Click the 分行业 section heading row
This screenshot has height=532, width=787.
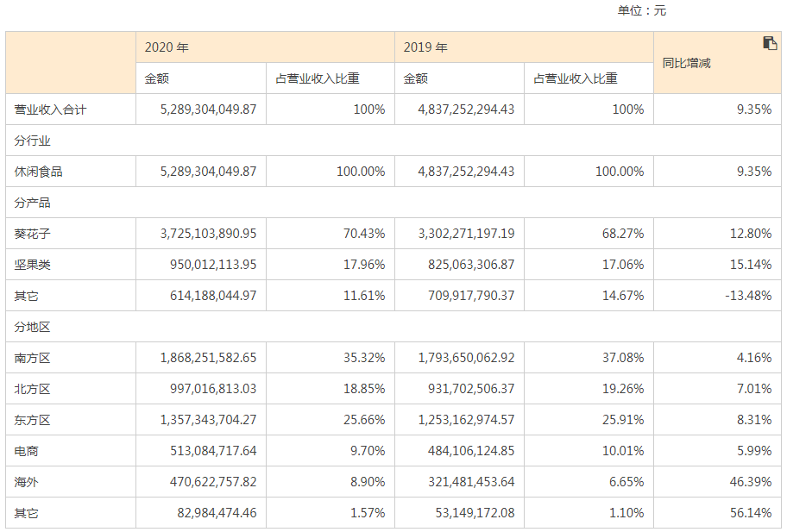33,141
